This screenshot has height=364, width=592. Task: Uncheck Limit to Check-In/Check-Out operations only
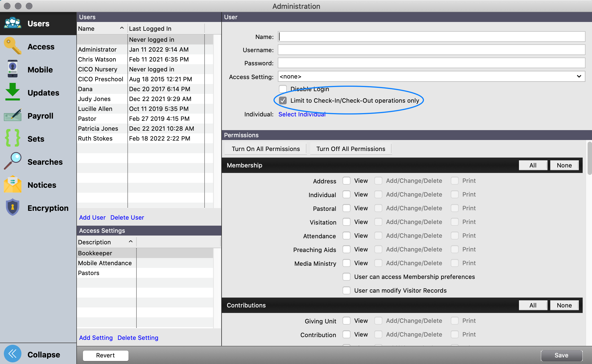[x=283, y=100]
